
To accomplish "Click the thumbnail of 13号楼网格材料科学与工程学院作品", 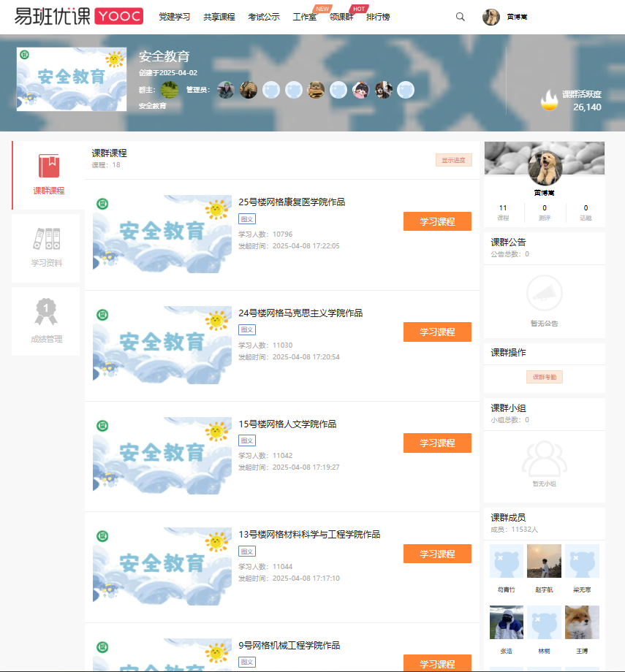I will click(x=162, y=566).
